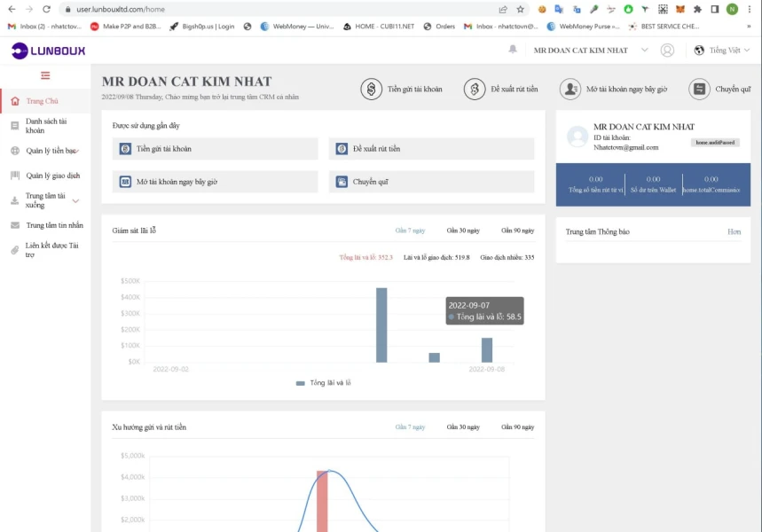Select Gần 90 ngày in deposit trend chart
The width and height of the screenshot is (762, 532).
click(517, 427)
